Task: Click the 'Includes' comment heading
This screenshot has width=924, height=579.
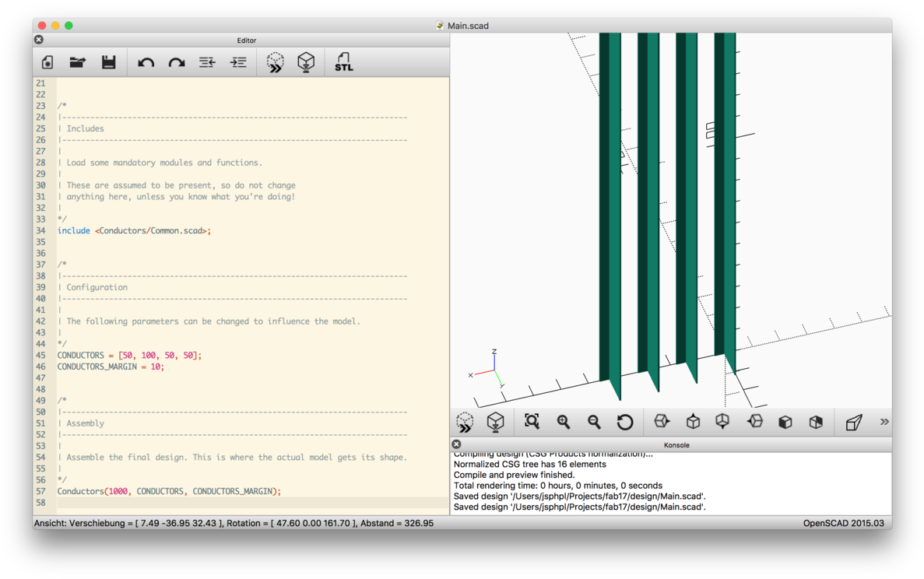Action: click(x=85, y=128)
